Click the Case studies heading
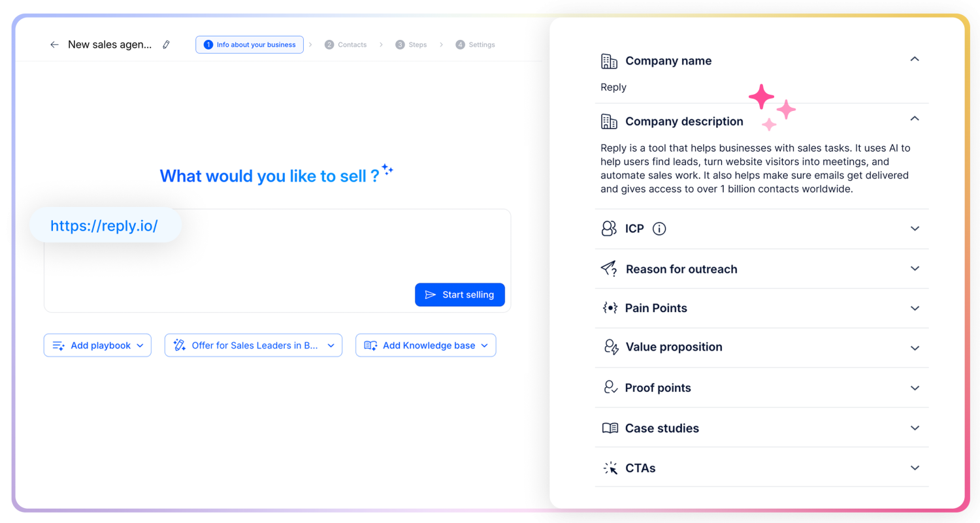 662,428
